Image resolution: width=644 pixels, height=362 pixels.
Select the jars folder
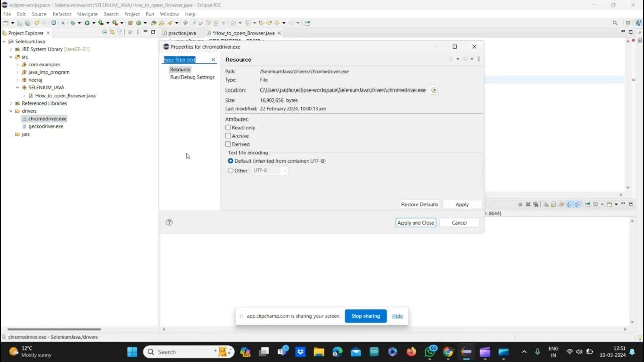point(25,134)
